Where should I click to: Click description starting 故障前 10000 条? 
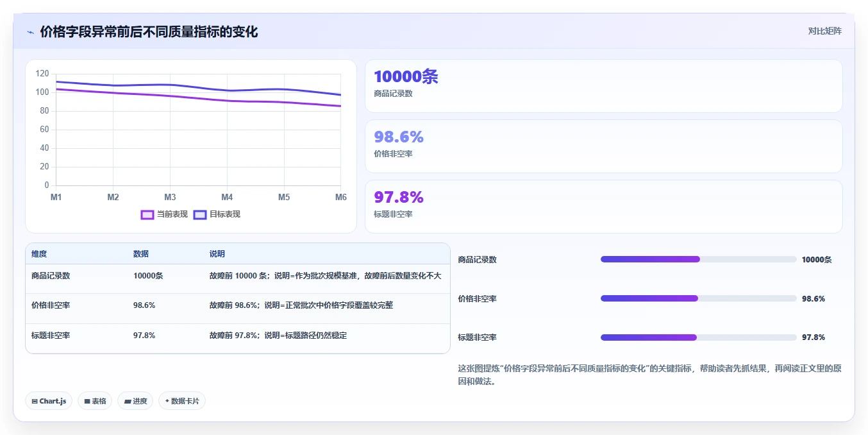click(x=325, y=275)
